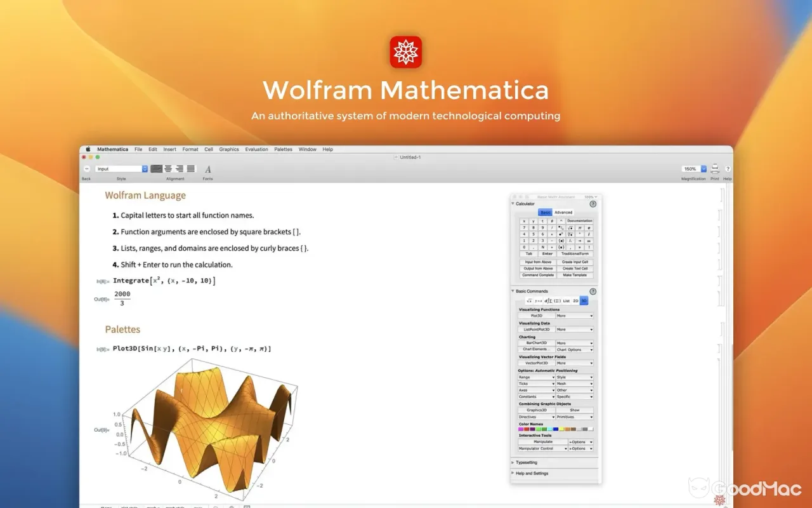Open the Fonts panel
The image size is (812, 508).
208,169
